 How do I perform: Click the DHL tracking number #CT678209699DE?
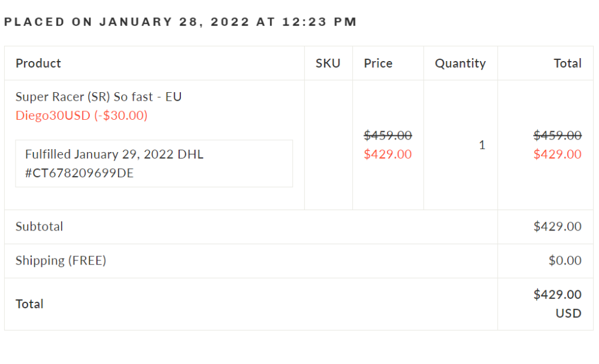(x=80, y=173)
